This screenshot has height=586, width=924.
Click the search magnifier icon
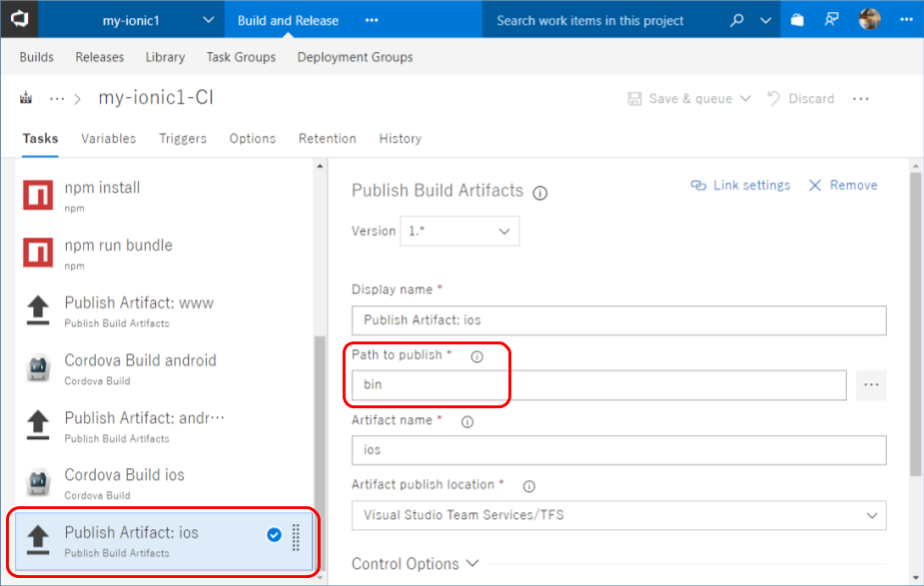click(x=736, y=21)
